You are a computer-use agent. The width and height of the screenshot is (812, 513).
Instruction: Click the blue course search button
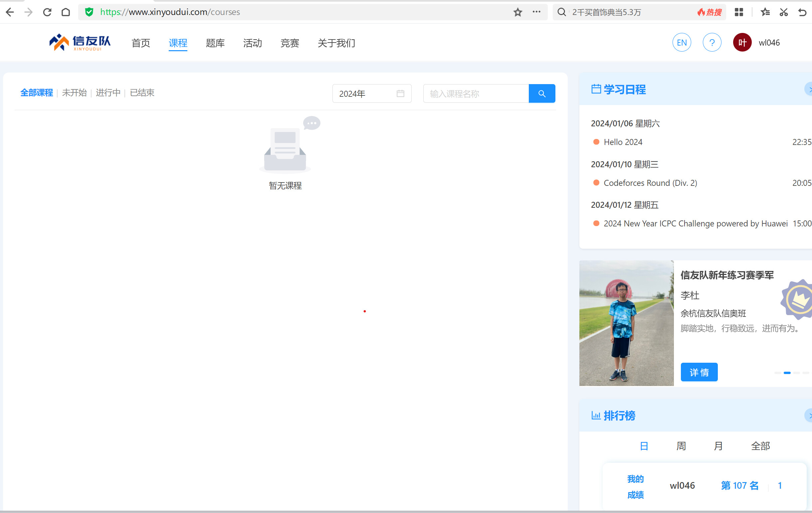(x=541, y=93)
